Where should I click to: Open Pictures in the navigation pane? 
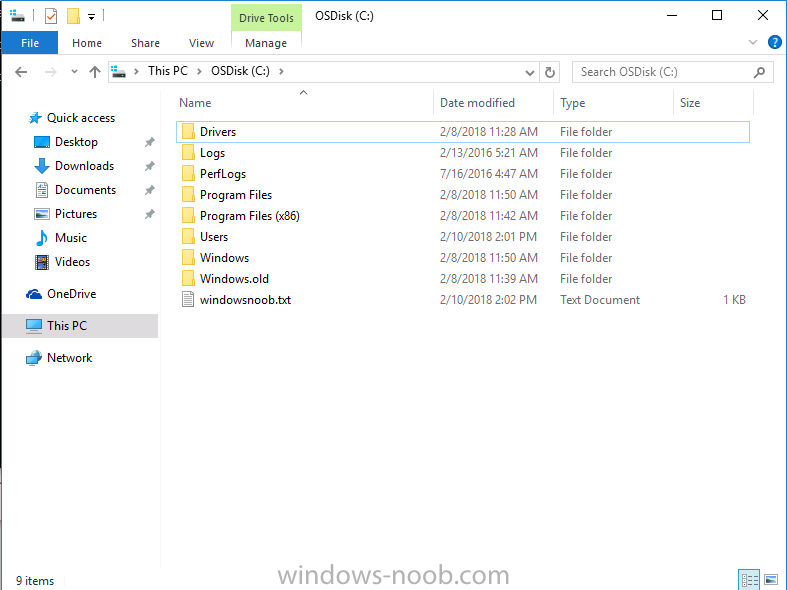point(76,214)
